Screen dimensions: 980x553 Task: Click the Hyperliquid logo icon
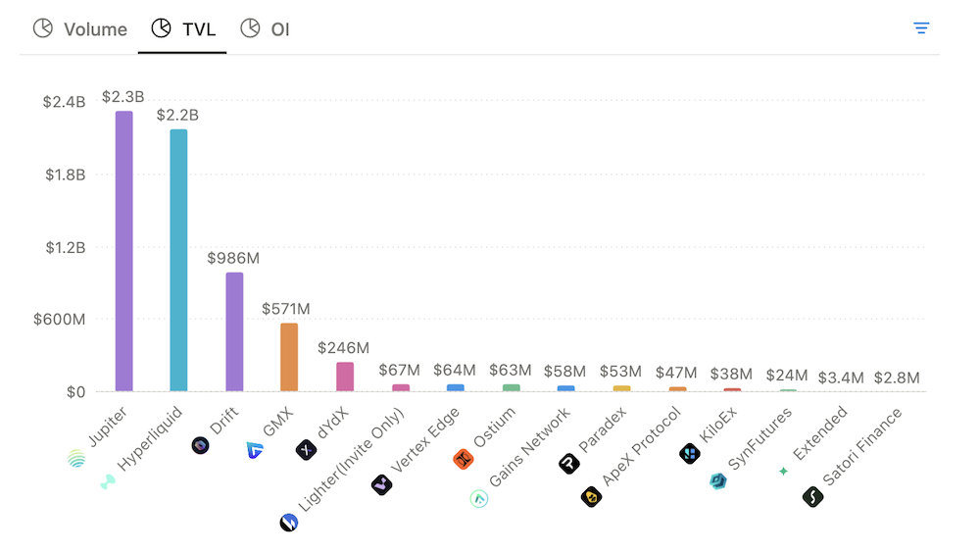108,481
